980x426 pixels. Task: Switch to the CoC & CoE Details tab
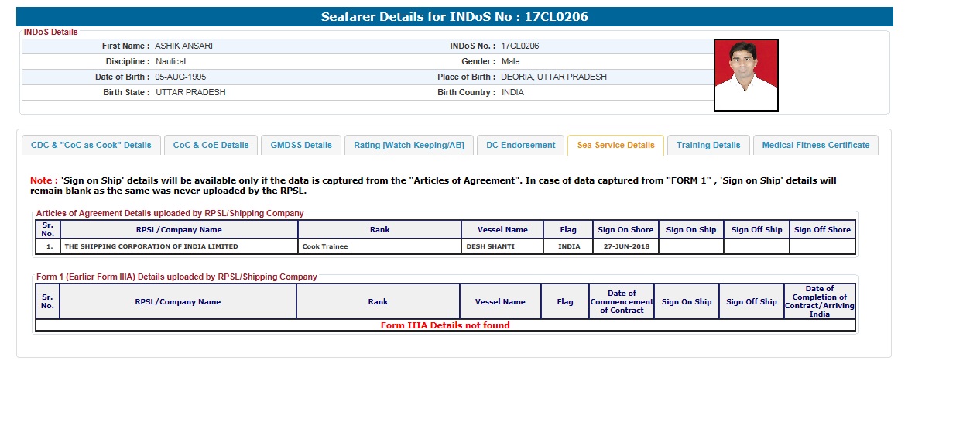[211, 145]
